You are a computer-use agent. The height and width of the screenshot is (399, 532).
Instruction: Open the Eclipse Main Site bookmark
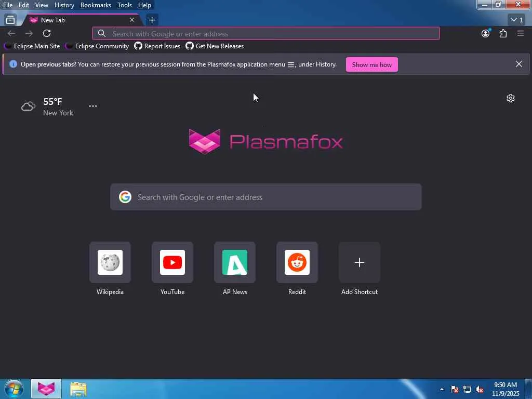pyautogui.click(x=32, y=46)
